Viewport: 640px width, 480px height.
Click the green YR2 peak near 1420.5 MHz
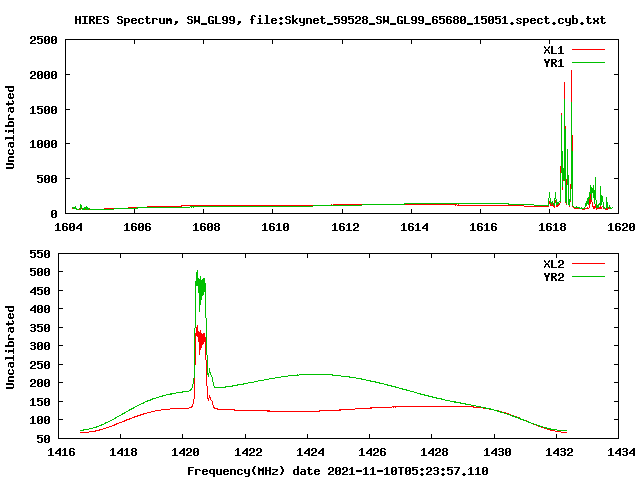[200, 286]
